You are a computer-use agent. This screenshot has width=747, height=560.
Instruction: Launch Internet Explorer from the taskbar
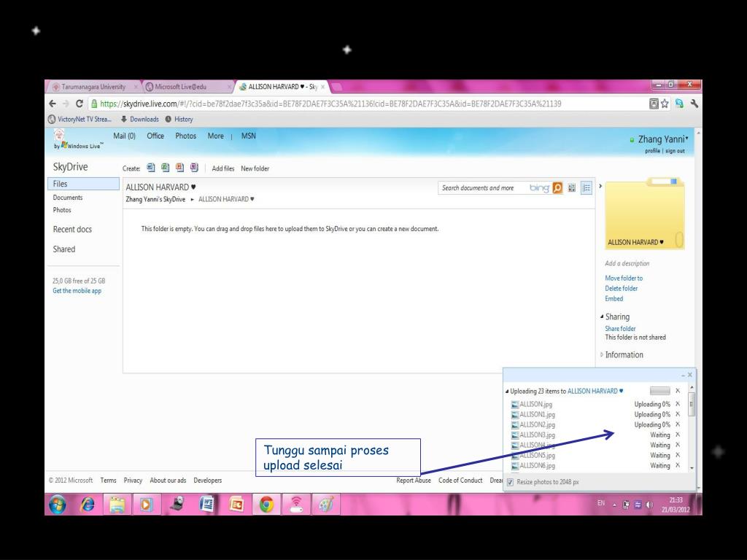[88, 505]
